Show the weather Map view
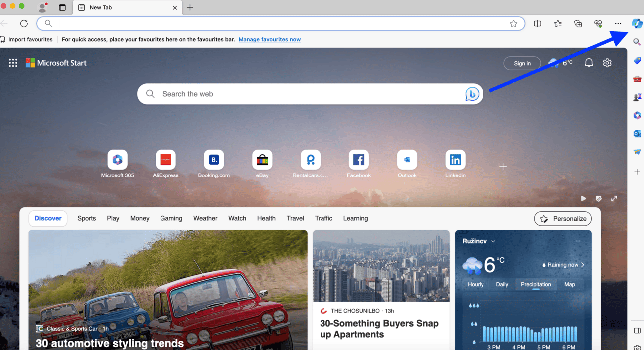The height and width of the screenshot is (350, 644). click(x=570, y=284)
